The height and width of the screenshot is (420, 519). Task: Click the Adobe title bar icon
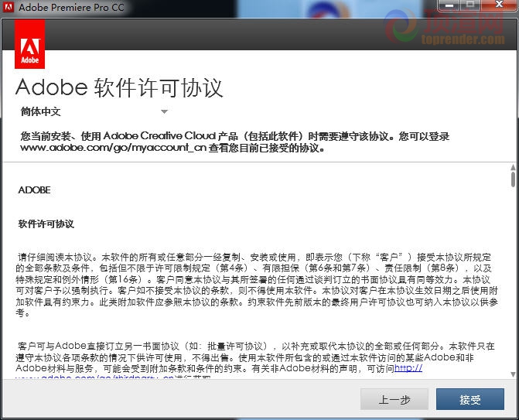9,7
